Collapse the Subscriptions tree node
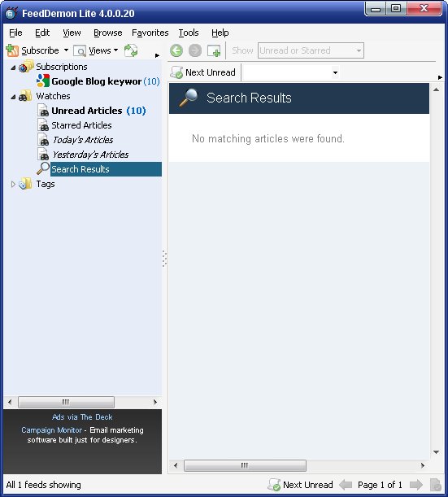448x497 pixels. 13,68
